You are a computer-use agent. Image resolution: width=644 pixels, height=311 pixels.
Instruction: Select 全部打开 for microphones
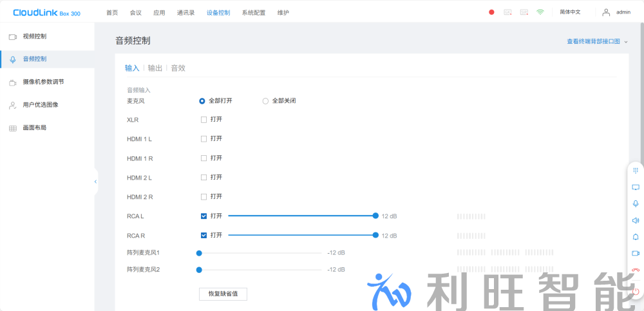coord(202,101)
